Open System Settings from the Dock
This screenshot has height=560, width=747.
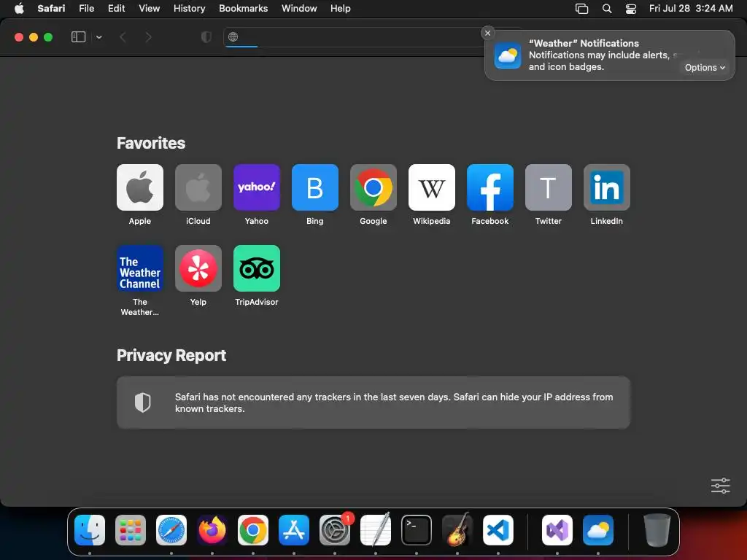point(335,530)
